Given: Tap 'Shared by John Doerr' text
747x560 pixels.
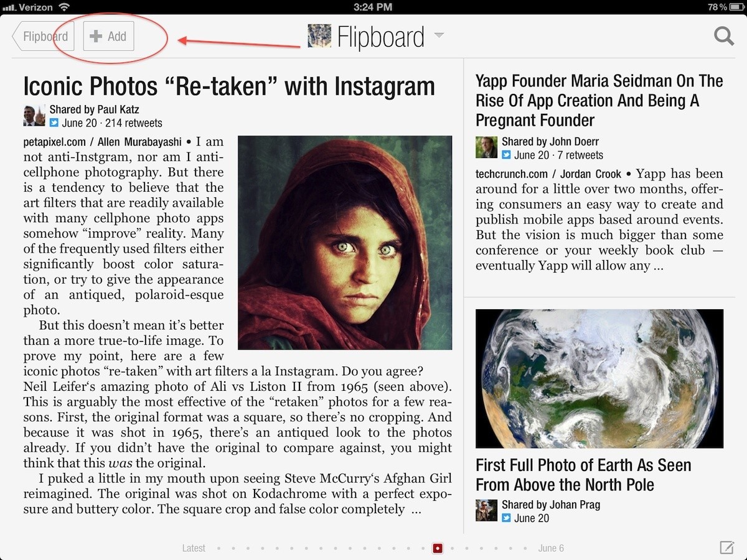Looking at the screenshot, I should [550, 141].
